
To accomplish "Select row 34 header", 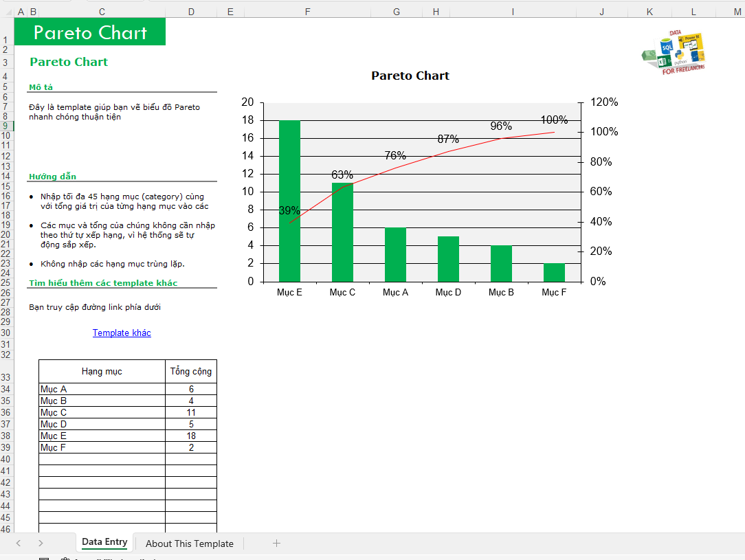I will 6,389.
